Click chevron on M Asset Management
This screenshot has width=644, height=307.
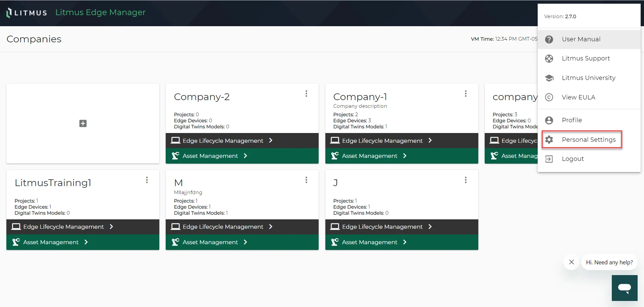click(x=246, y=242)
